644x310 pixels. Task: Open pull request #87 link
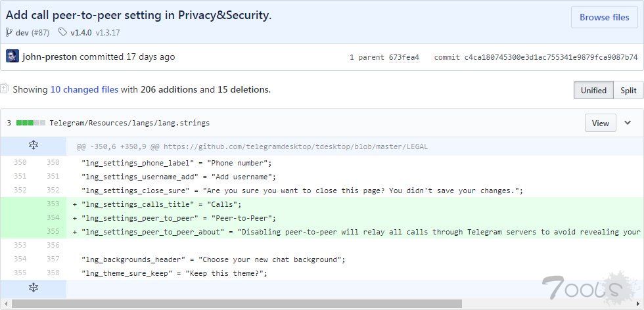pyautogui.click(x=41, y=32)
